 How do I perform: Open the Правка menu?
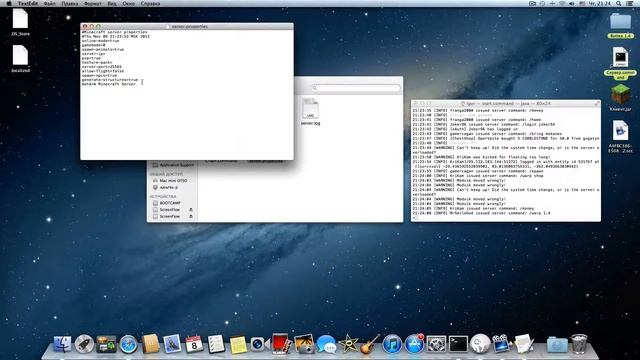coord(69,3)
